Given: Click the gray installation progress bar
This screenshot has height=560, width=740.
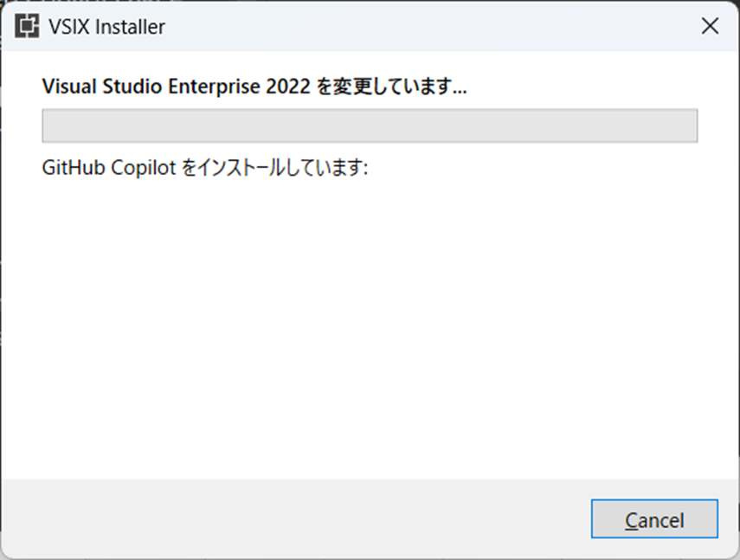Looking at the screenshot, I should [370, 126].
